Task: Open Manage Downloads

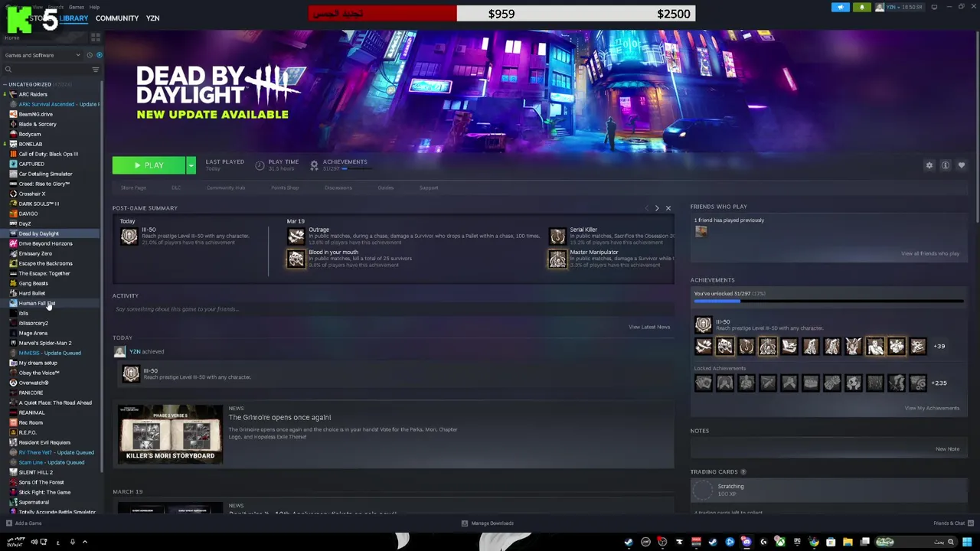Action: pyautogui.click(x=487, y=523)
